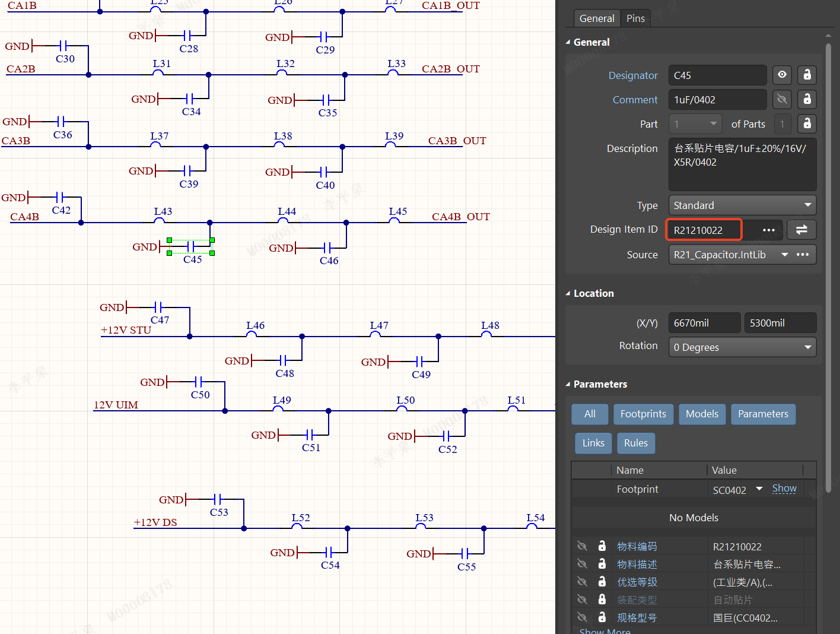Click the Design Item ID input field

(704, 230)
